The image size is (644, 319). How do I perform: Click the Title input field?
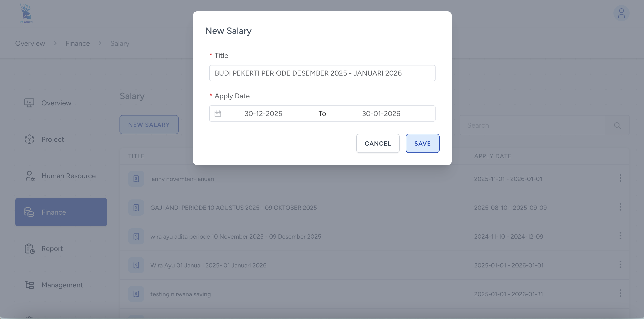pyautogui.click(x=322, y=73)
